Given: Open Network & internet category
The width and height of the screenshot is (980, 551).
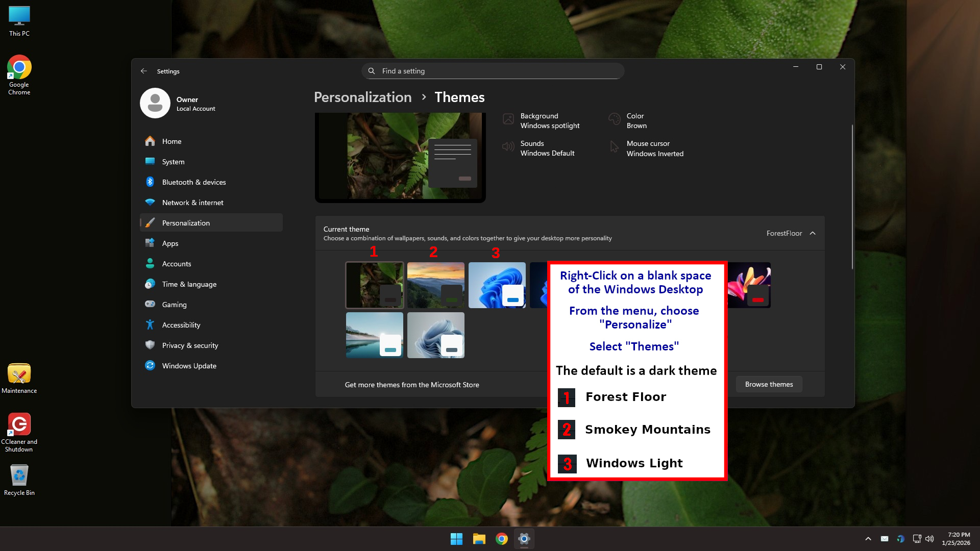Looking at the screenshot, I should pyautogui.click(x=192, y=203).
